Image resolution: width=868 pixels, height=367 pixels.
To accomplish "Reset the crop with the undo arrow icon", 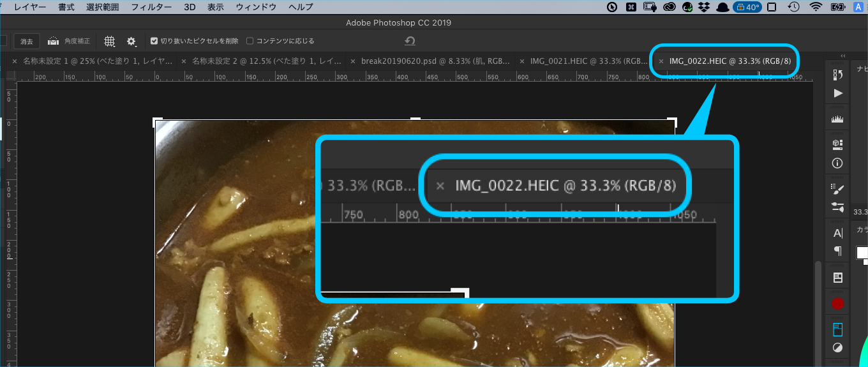I will coord(410,41).
